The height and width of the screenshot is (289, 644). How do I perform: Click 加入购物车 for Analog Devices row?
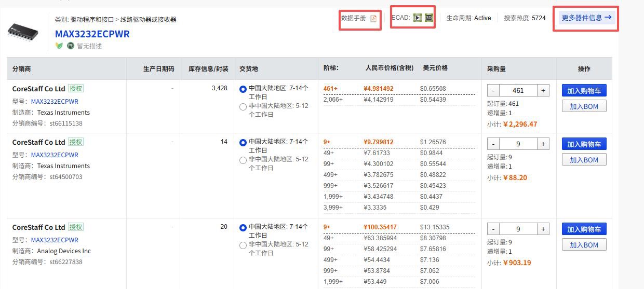point(584,229)
